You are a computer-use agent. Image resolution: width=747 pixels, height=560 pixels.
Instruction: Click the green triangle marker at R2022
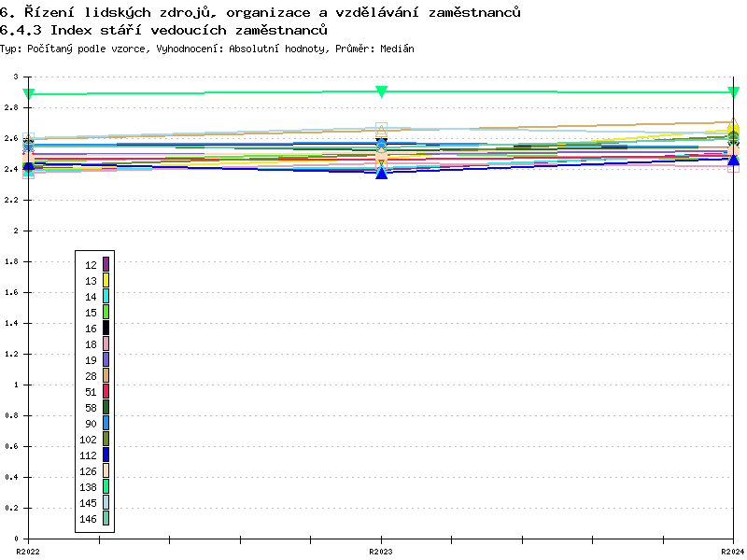29,93
